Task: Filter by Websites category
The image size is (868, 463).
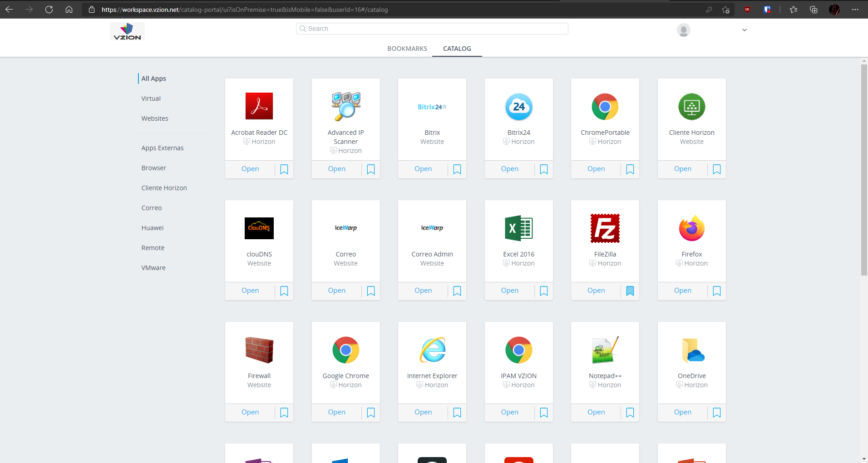Action: click(155, 118)
